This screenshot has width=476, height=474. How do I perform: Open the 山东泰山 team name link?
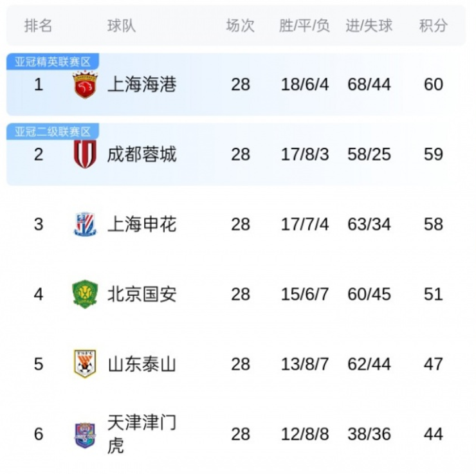pos(142,365)
